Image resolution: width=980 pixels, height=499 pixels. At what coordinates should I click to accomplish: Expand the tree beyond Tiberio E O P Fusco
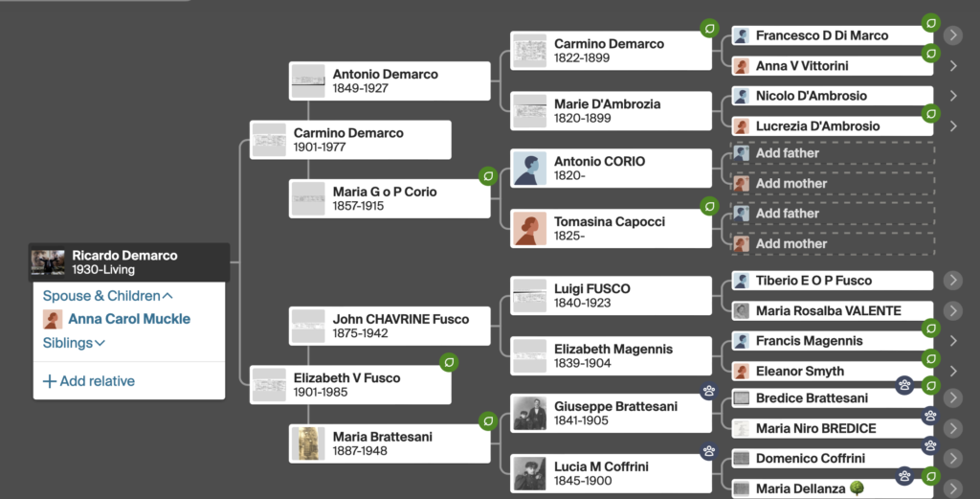coord(952,280)
